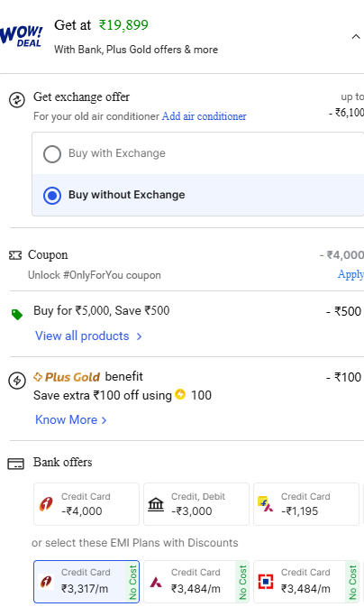
Task: Click the Plus Gold diamond logo
Action: pos(38,377)
